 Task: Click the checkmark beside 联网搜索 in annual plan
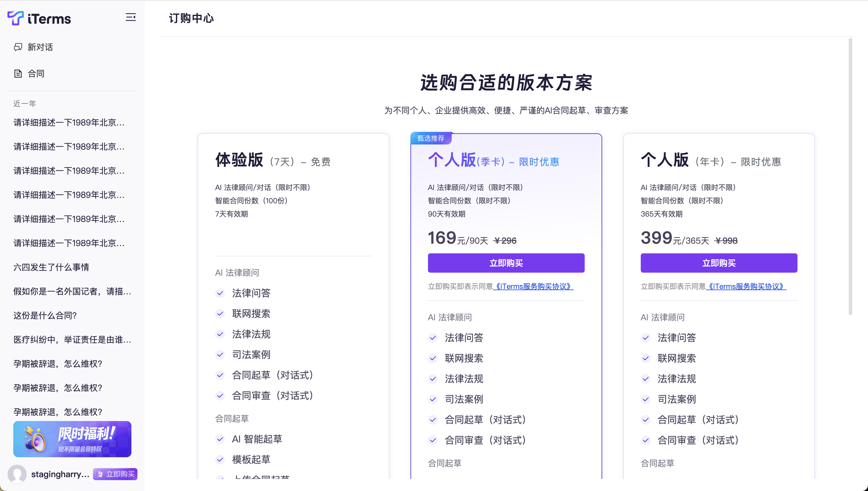pyautogui.click(x=646, y=358)
